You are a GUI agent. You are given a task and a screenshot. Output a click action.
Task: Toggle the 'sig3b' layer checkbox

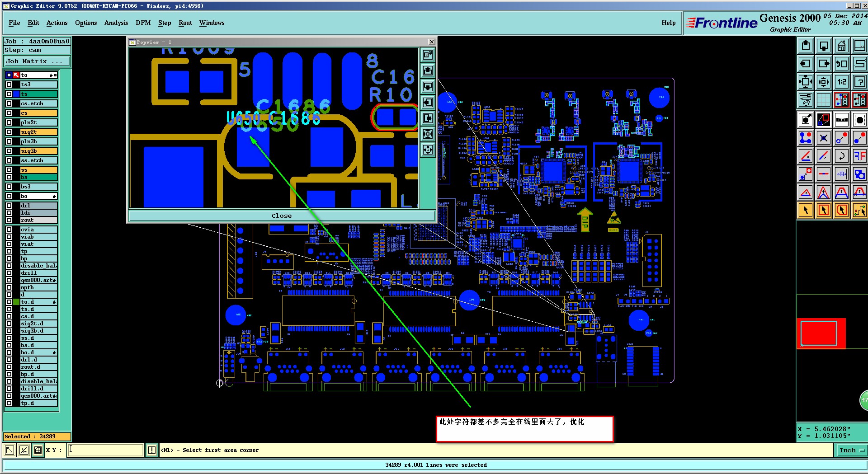click(x=9, y=151)
